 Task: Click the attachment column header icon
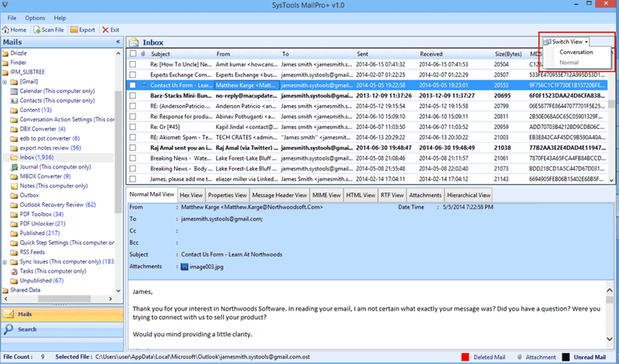pyautogui.click(x=143, y=53)
